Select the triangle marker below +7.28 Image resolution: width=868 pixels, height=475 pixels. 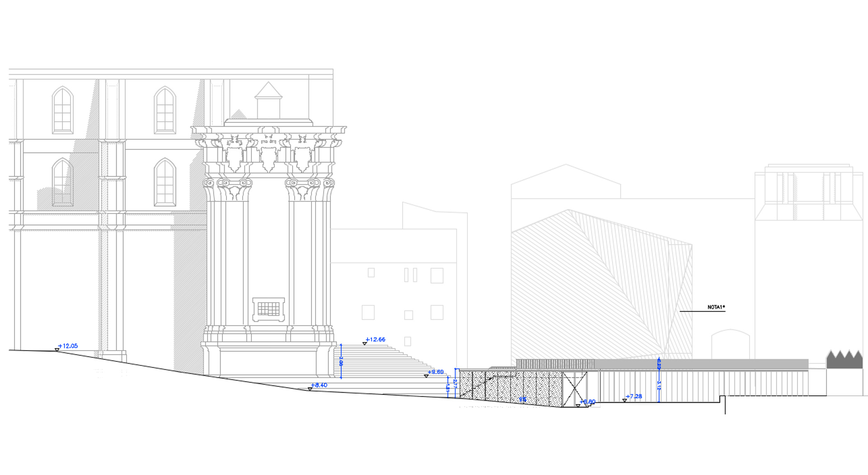(624, 400)
